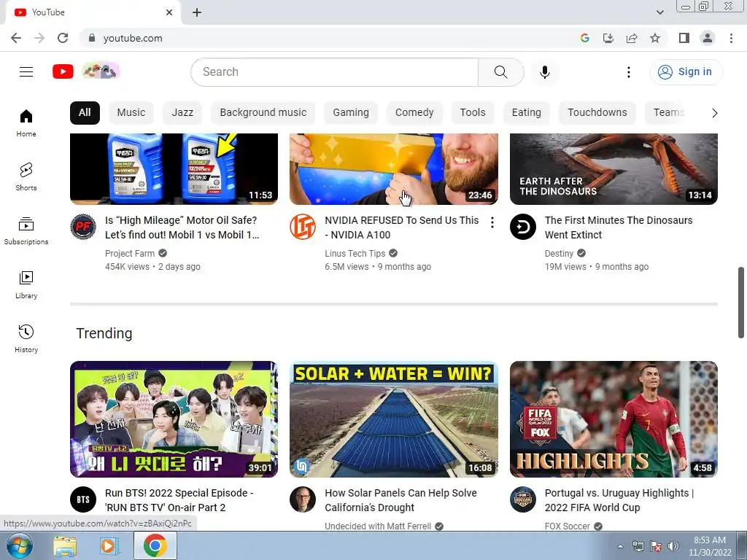This screenshot has width=747, height=560.
Task: Reload the YouTube page
Action: 63,38
